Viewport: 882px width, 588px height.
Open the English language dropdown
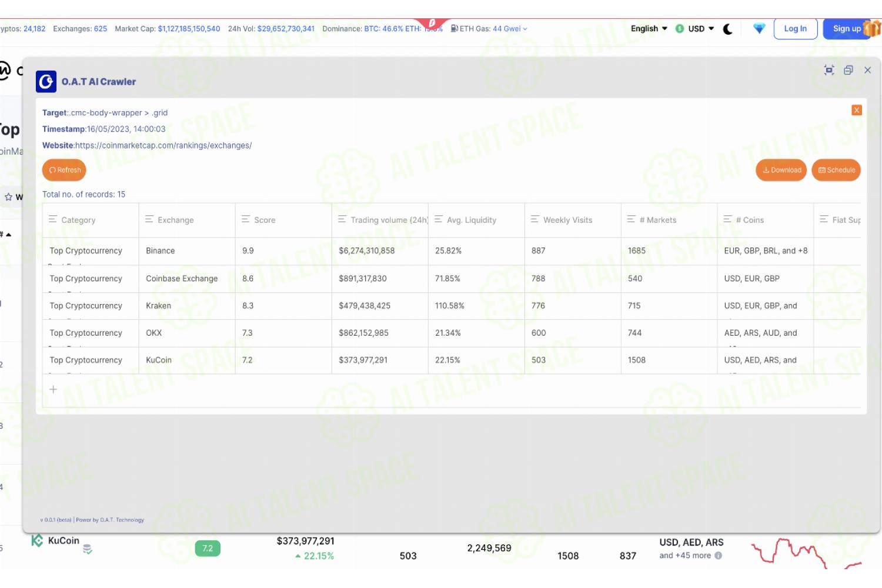[649, 28]
